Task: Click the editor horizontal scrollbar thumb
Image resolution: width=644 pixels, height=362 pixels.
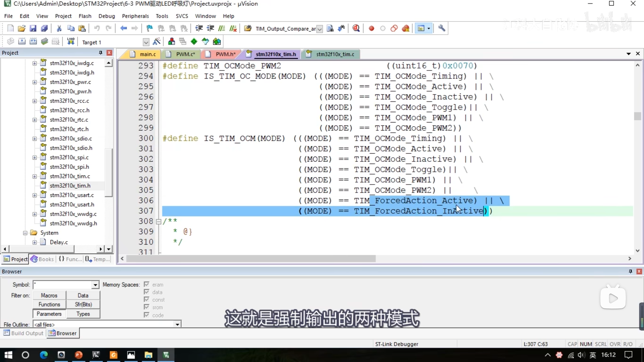Action: (251, 258)
